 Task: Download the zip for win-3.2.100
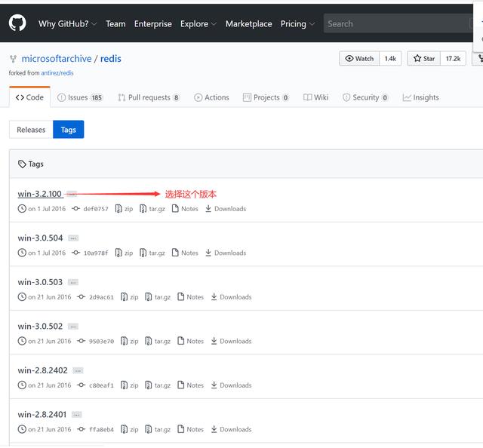pyautogui.click(x=124, y=209)
